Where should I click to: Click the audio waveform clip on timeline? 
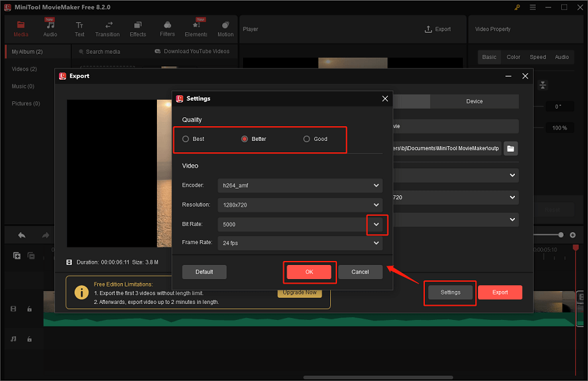(x=309, y=319)
